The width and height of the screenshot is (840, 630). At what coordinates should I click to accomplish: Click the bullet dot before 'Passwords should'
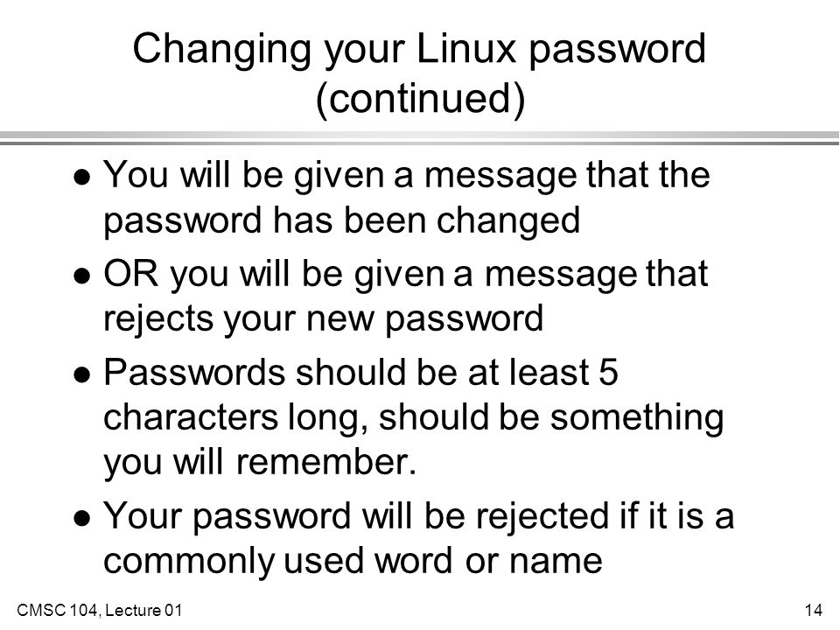tap(82, 374)
